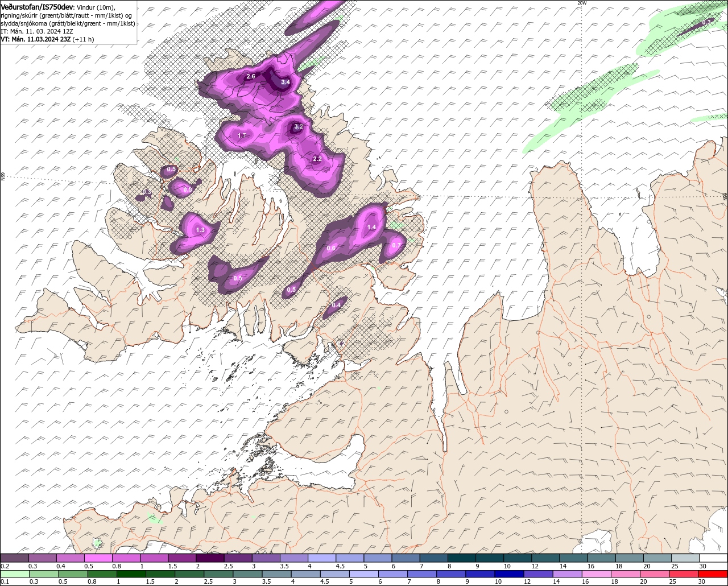Select upper snow legend swatch starting at 3.5
This screenshot has width=728, height=586.
(293, 558)
